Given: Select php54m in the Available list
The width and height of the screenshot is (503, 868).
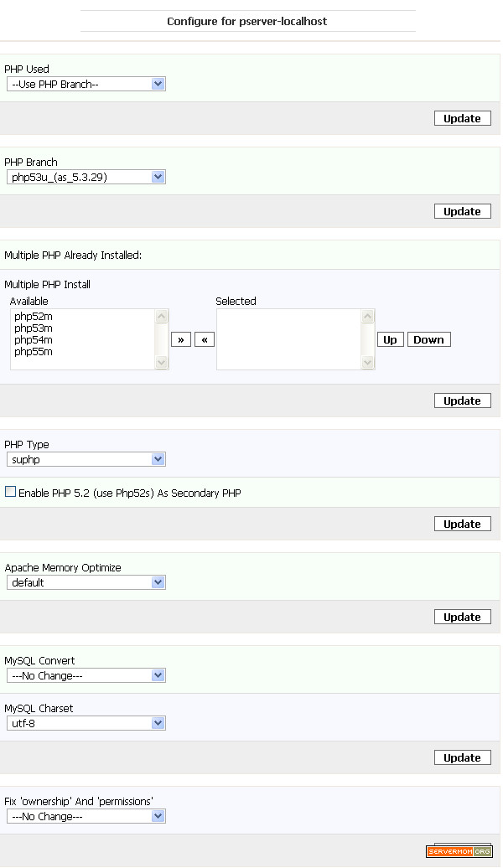Looking at the screenshot, I should (x=34, y=340).
